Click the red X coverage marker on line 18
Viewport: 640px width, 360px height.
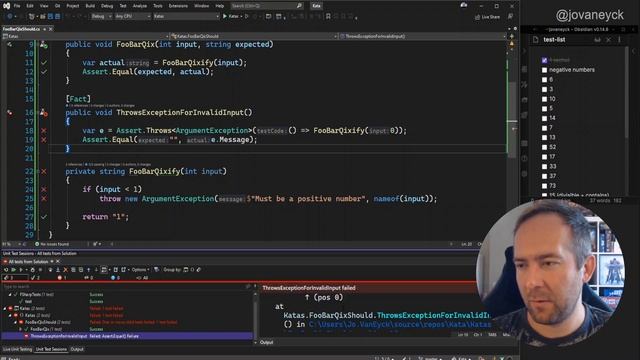click(44, 131)
